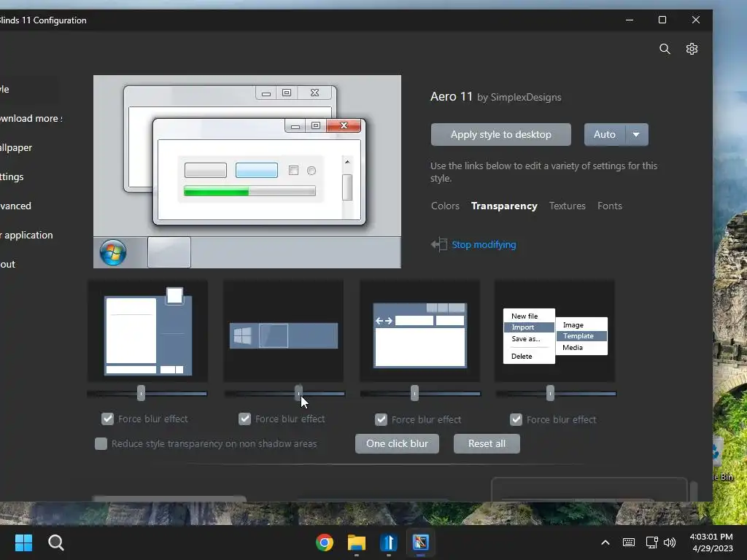
Task: Enable Reduce style transparency on non shadow areas
Action: (101, 444)
